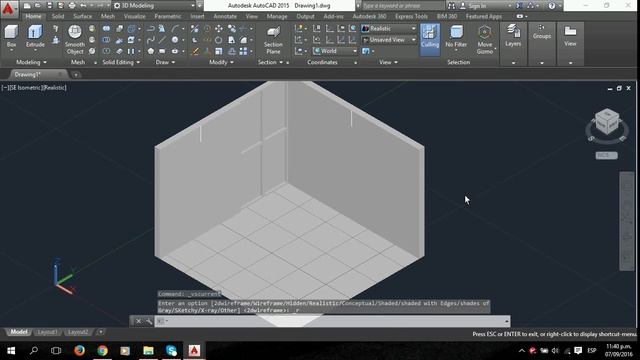Click the Help question mark icon
This screenshot has height=360, width=640.
click(552, 6)
